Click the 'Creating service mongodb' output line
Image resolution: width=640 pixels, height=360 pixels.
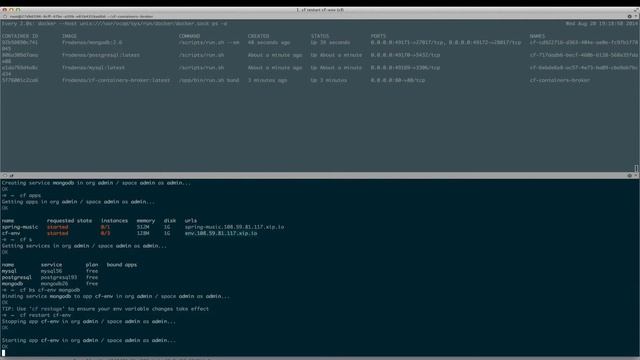[x=96, y=183]
